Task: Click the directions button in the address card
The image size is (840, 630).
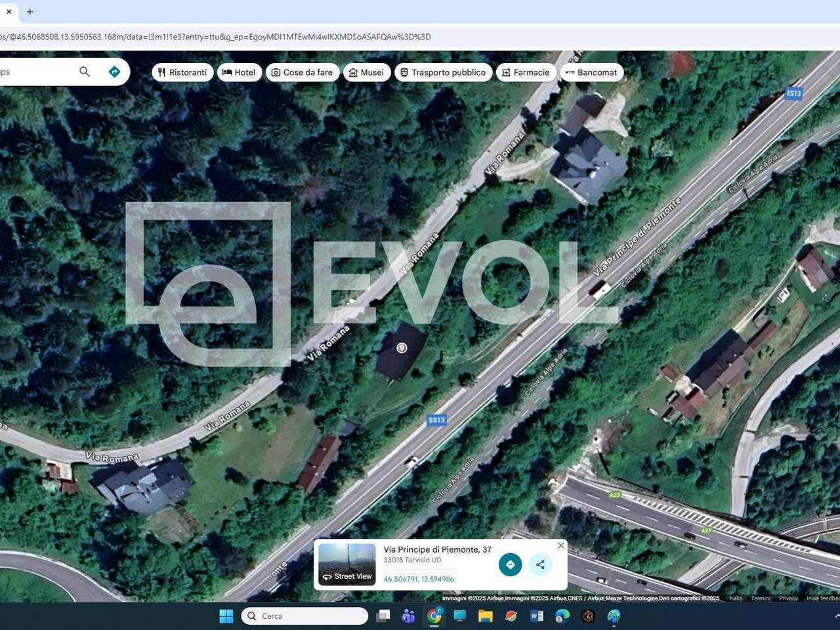Action: pyautogui.click(x=510, y=564)
